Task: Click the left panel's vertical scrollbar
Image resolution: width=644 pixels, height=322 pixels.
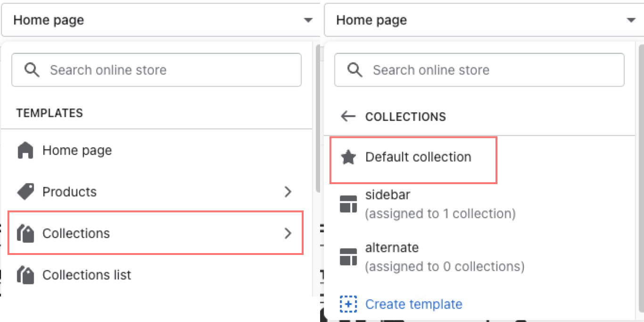Action: (317, 118)
